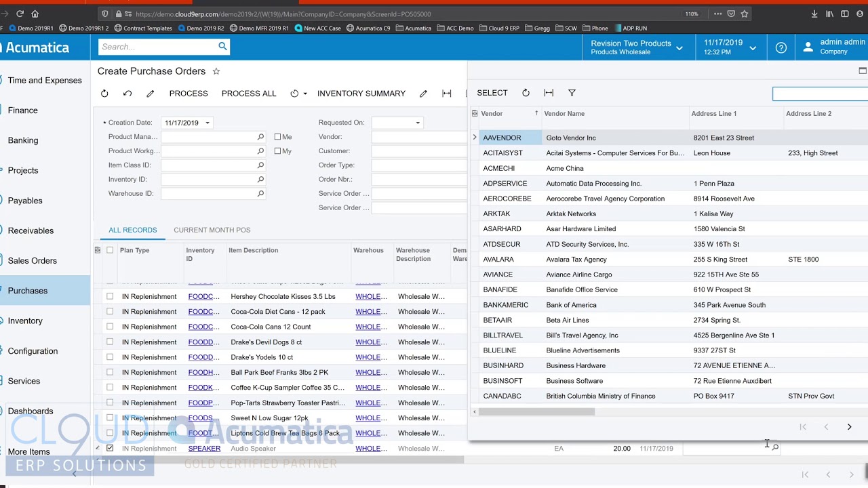Open Product Workgroup lookup magnifier
868x488 pixels.
(x=260, y=151)
